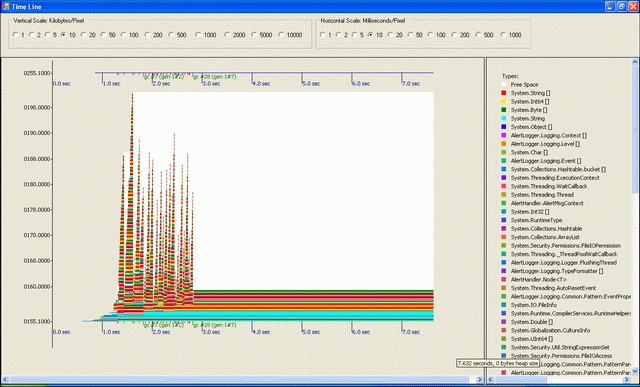This screenshot has width=640, height=387.
Task: Click graph horizontal scrollbar left arrow
Action: tap(5, 379)
